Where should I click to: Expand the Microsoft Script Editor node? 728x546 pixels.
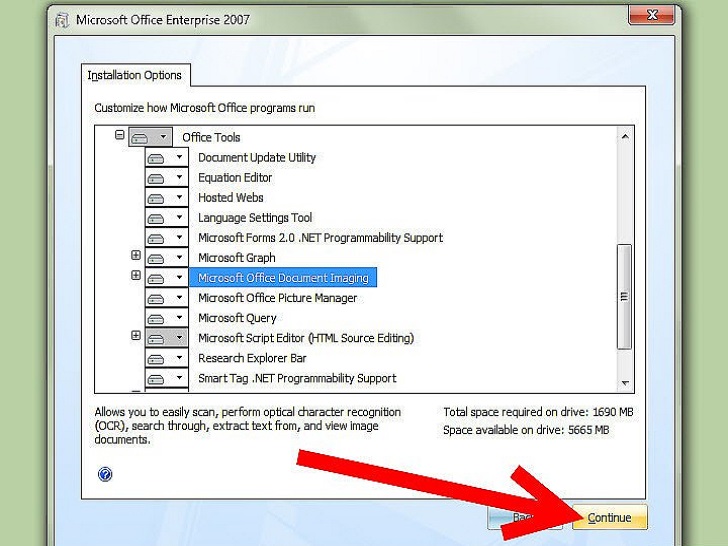[x=136, y=336]
